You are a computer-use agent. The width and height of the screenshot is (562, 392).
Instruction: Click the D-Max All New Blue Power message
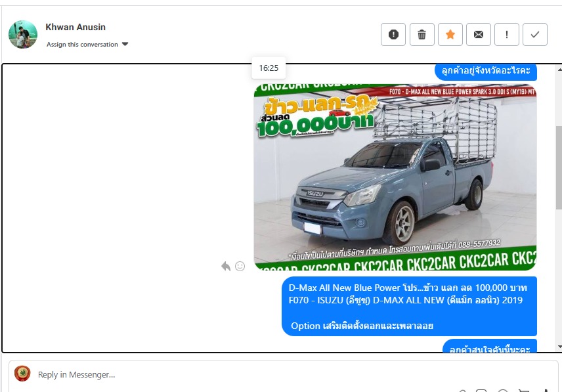point(409,306)
